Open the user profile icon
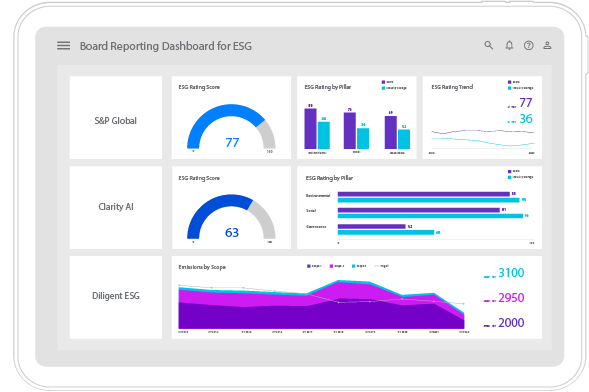 pos(547,45)
